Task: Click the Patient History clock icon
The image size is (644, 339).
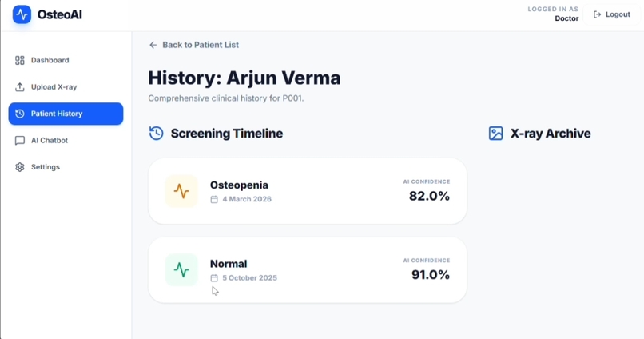Action: [20, 114]
